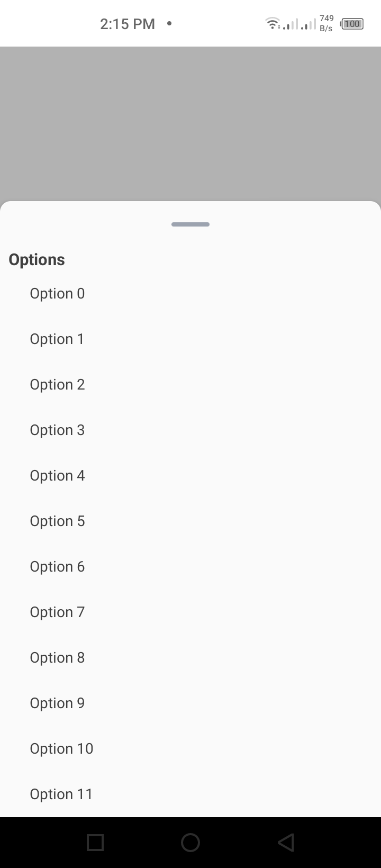Tap the network speed indicator showing 749 B/s
The image size is (381, 868).
326,23
